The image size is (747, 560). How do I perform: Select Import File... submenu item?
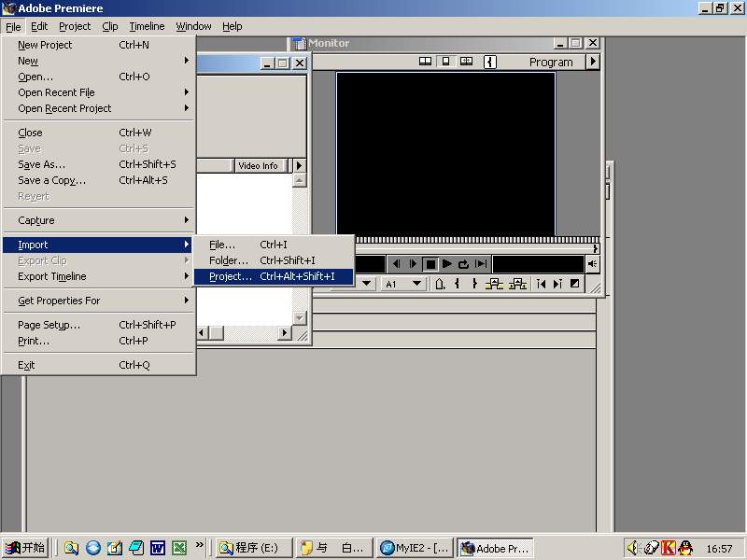(274, 245)
